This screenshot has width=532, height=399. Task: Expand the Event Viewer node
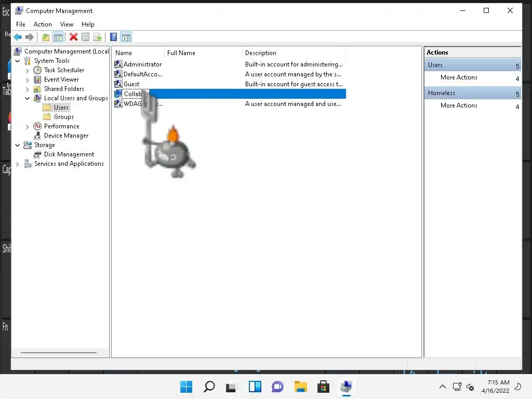coord(28,79)
